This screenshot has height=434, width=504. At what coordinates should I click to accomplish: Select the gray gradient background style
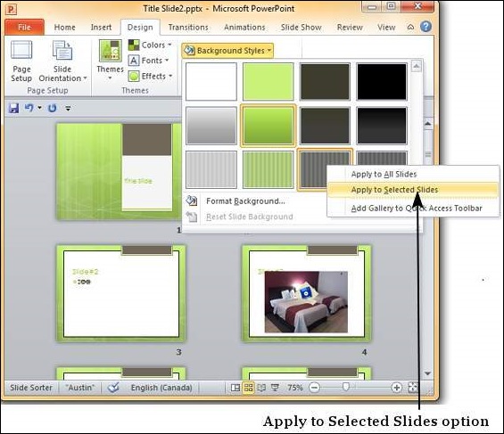pos(211,126)
